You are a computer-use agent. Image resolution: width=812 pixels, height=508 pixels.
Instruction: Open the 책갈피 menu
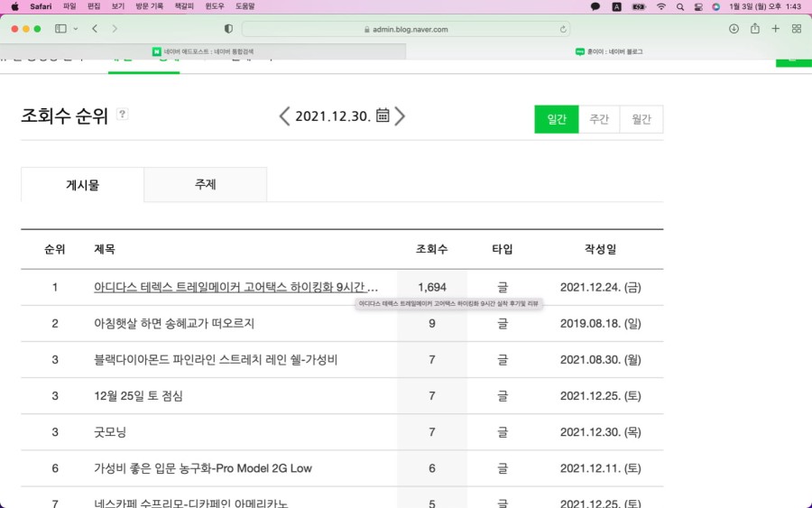tap(184, 6)
